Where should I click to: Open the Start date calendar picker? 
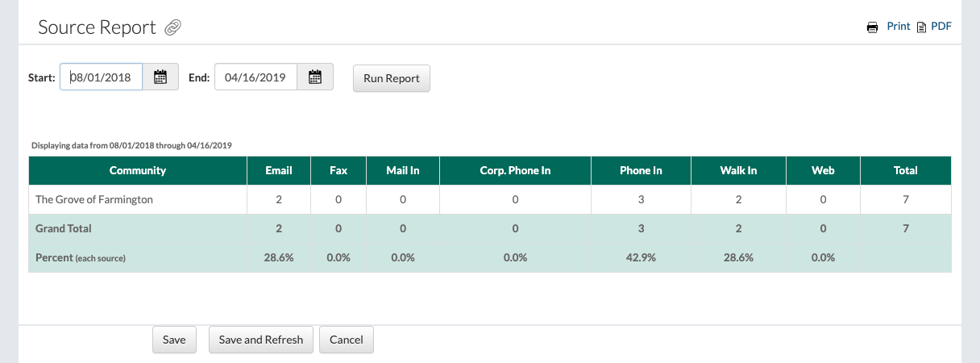pyautogui.click(x=160, y=77)
